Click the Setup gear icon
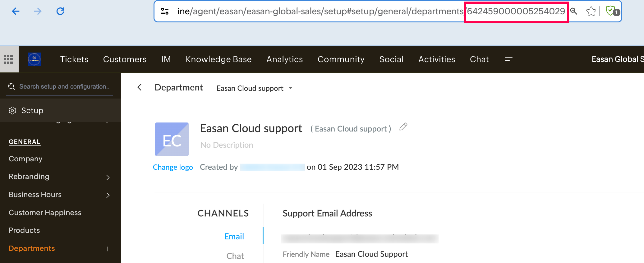 (x=12, y=110)
